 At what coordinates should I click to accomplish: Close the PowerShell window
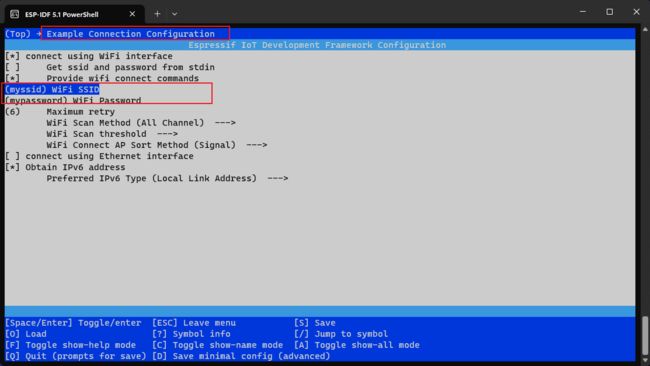[x=636, y=12]
